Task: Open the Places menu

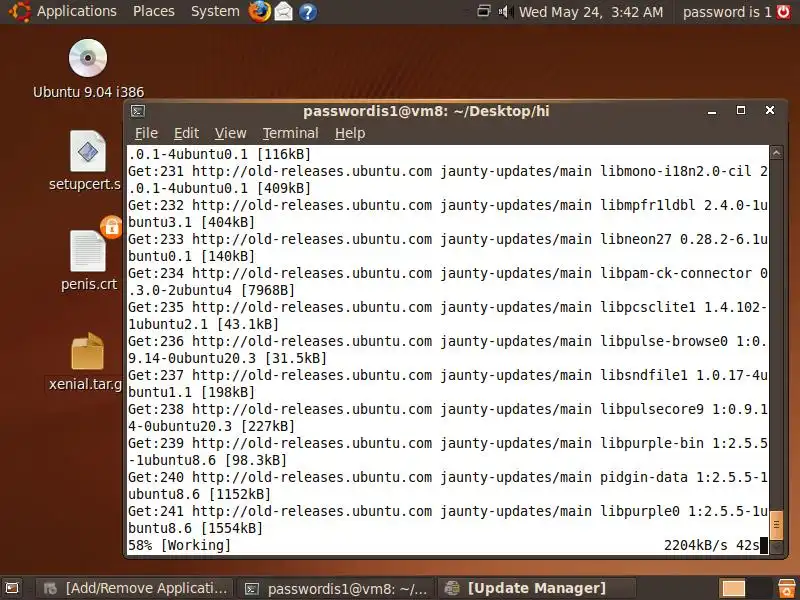Action: click(154, 11)
